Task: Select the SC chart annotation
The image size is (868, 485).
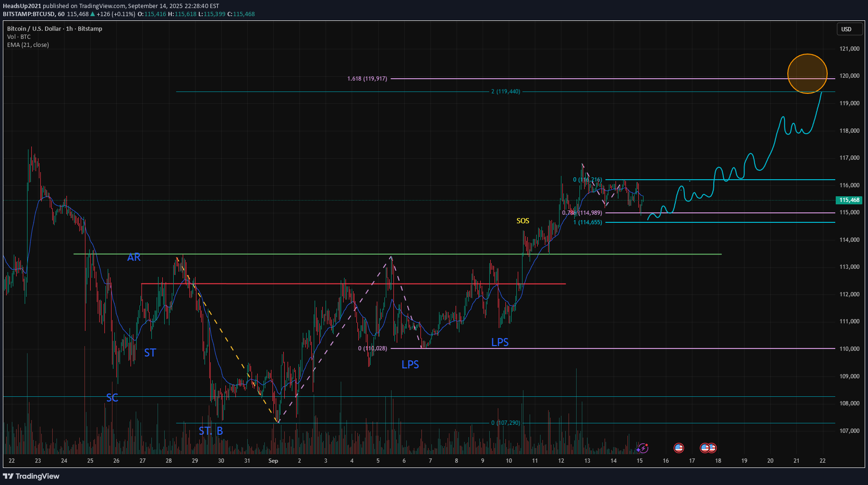Action: tap(112, 398)
